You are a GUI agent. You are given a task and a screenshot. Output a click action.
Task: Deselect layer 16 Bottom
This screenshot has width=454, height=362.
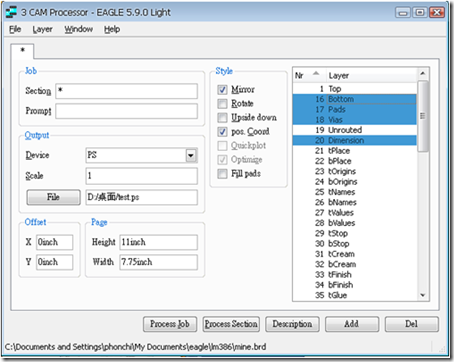pyautogui.click(x=355, y=99)
